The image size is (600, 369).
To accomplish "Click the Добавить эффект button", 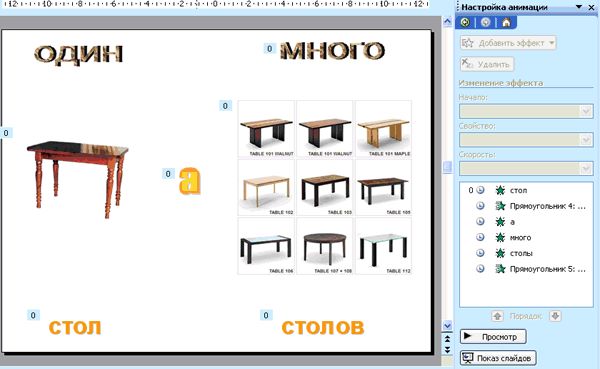I will pyautogui.click(x=508, y=43).
